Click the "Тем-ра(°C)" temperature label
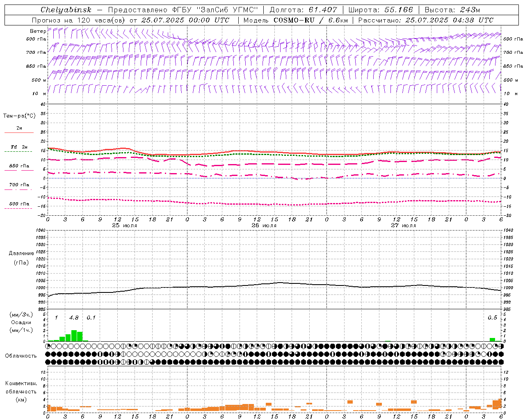Viewport: 525px width, 420px height. (x=19, y=116)
